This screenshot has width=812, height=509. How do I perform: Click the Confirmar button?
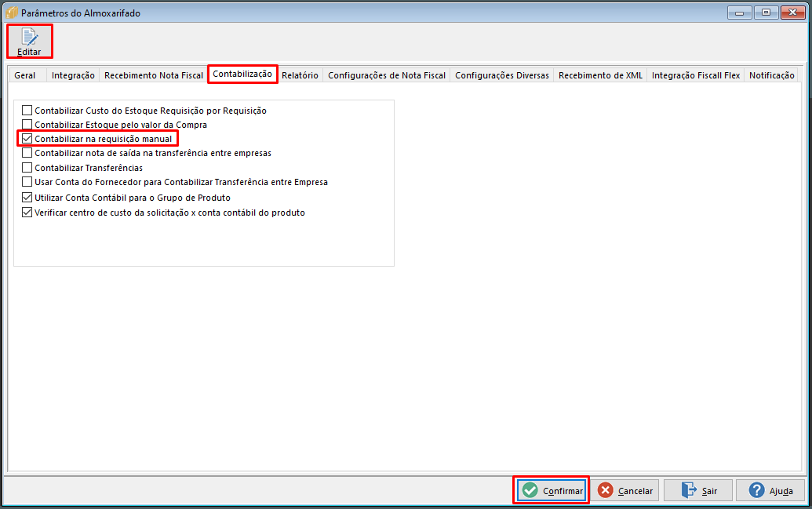(x=552, y=490)
